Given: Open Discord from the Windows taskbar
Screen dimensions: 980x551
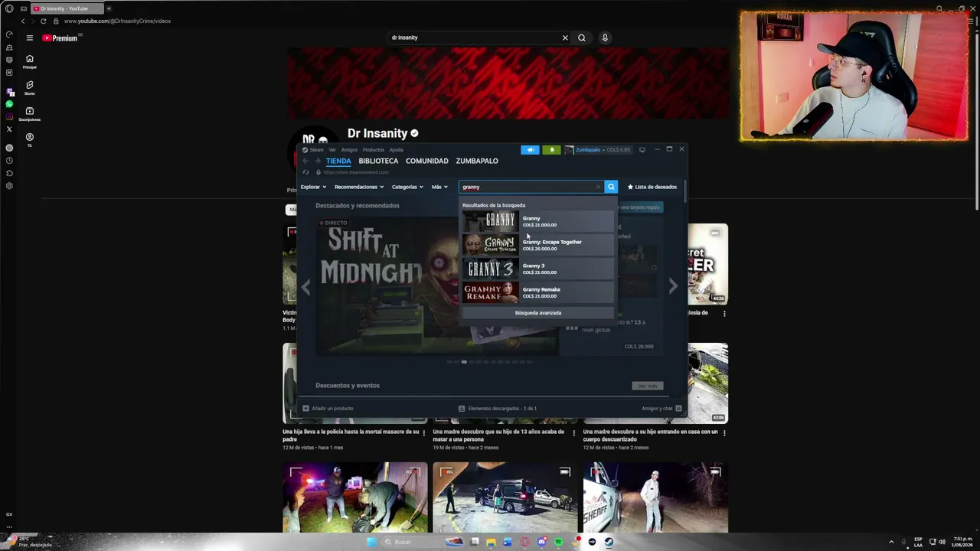Looking at the screenshot, I should point(542,542).
